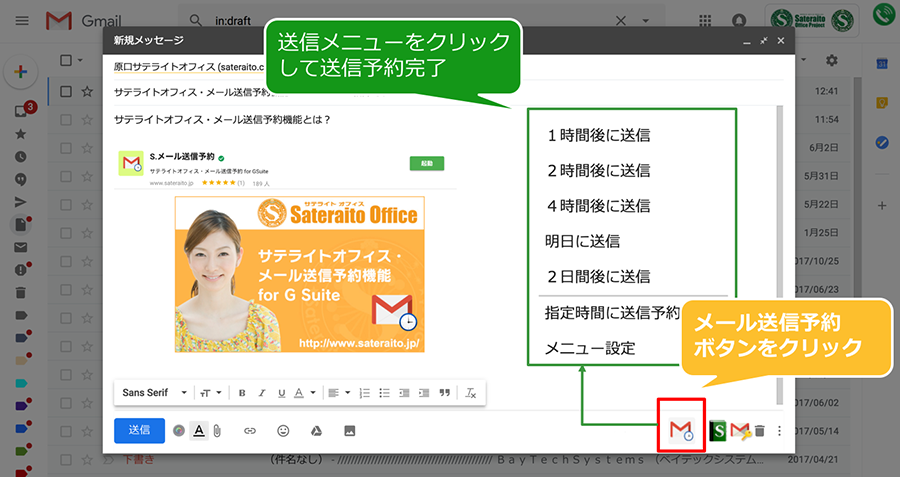Insert a photo into the message
This screenshot has height=477, width=900.
[x=350, y=430]
